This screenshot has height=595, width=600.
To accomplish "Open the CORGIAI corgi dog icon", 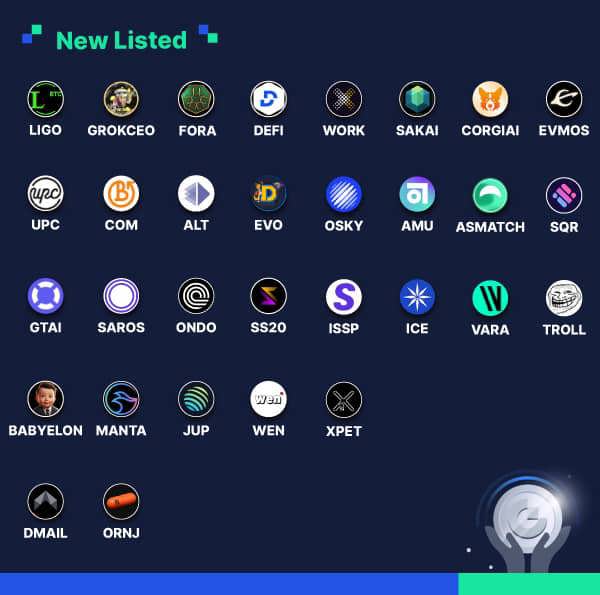I will pos(490,99).
